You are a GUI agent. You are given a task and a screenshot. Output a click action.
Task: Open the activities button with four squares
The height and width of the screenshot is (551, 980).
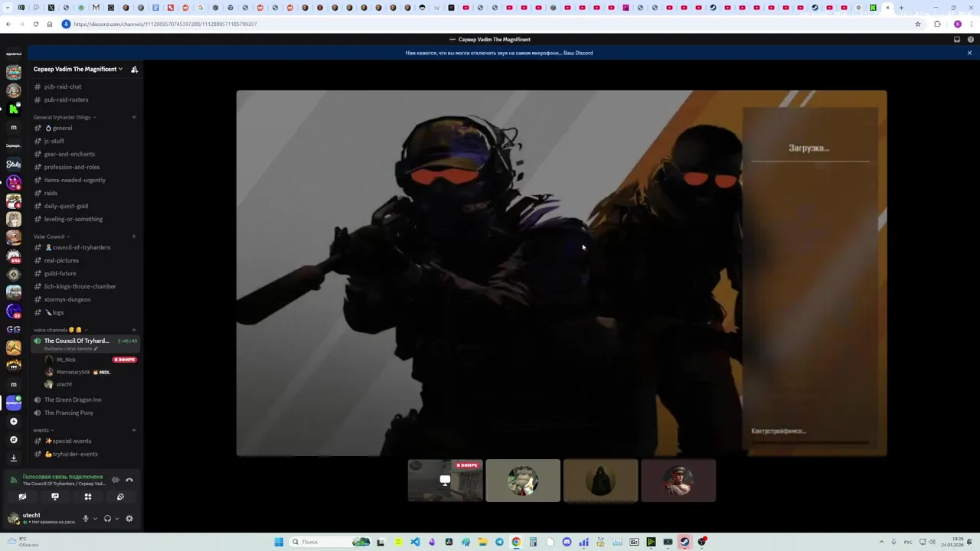[x=88, y=497]
